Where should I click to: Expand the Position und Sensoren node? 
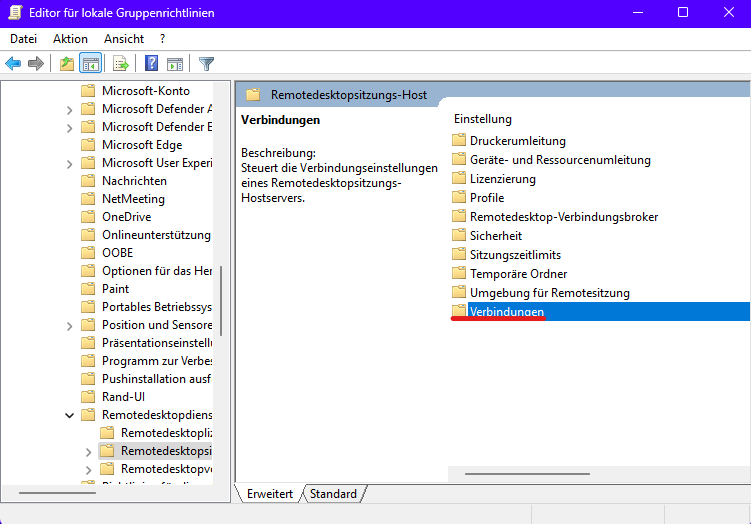pos(69,325)
